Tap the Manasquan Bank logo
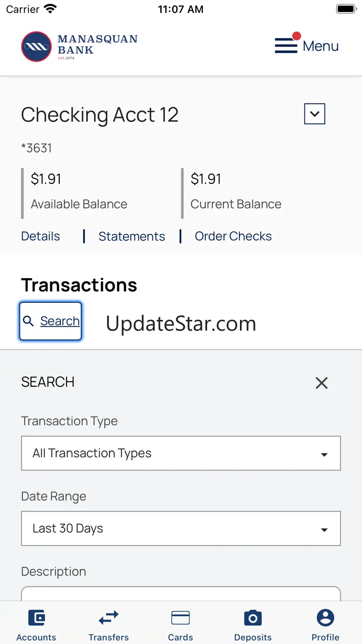Screen dimensions: 362x644 coord(79,46)
